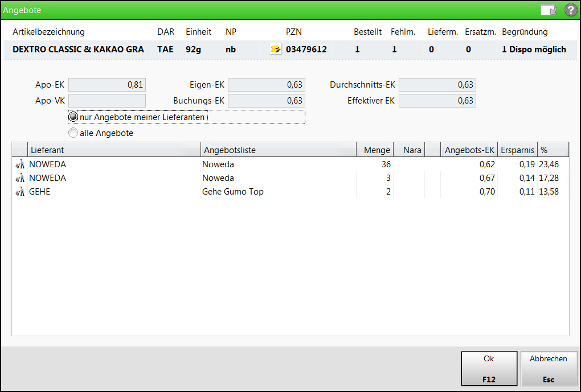
Task: Click the 'nb' NP value
Action: [x=231, y=49]
